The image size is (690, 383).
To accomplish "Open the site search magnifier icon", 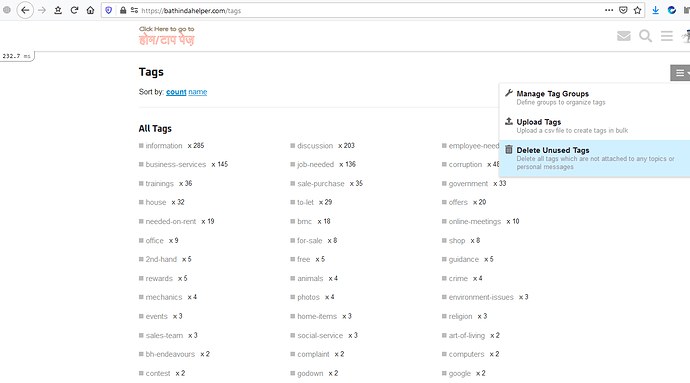I will point(645,36).
